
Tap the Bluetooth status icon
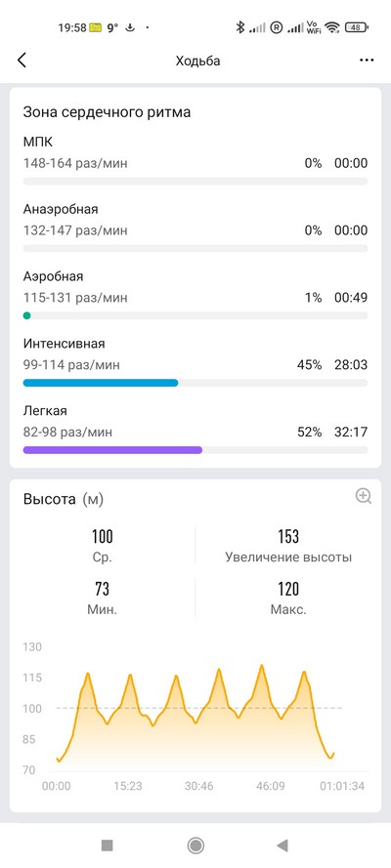(x=240, y=27)
